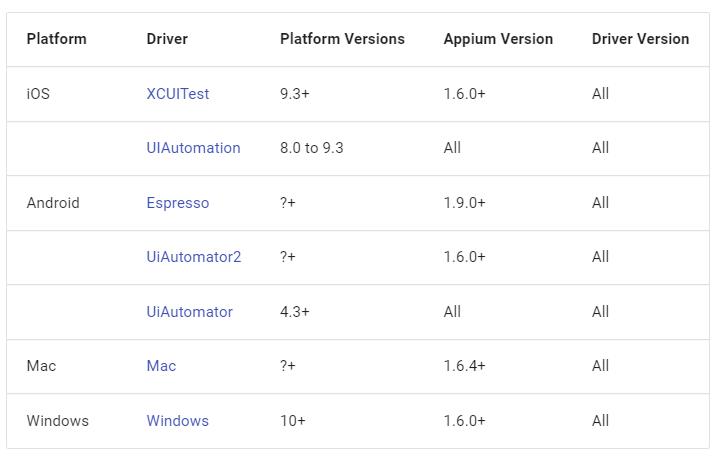Click the Espresso driver link
This screenshot has width=718, height=458.
coord(178,203)
